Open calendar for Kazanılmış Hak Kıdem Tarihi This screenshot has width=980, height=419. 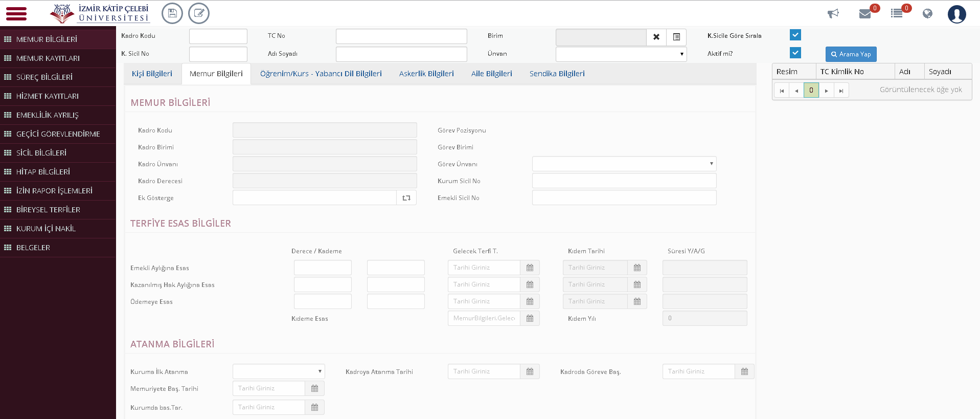(637, 284)
